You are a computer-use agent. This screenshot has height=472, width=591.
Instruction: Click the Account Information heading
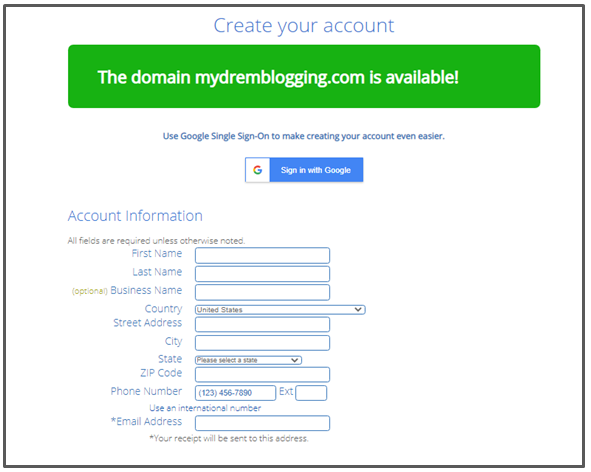(135, 216)
